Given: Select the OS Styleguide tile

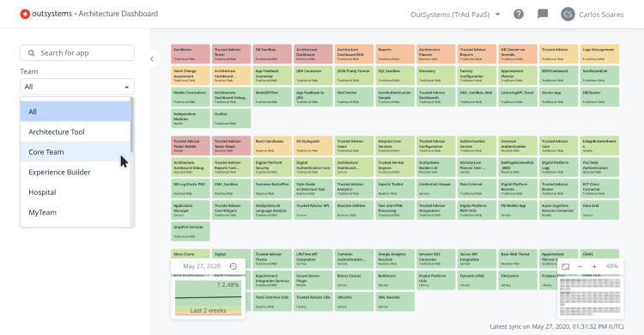Looking at the screenshot, I should pyautogui.click(x=313, y=146).
